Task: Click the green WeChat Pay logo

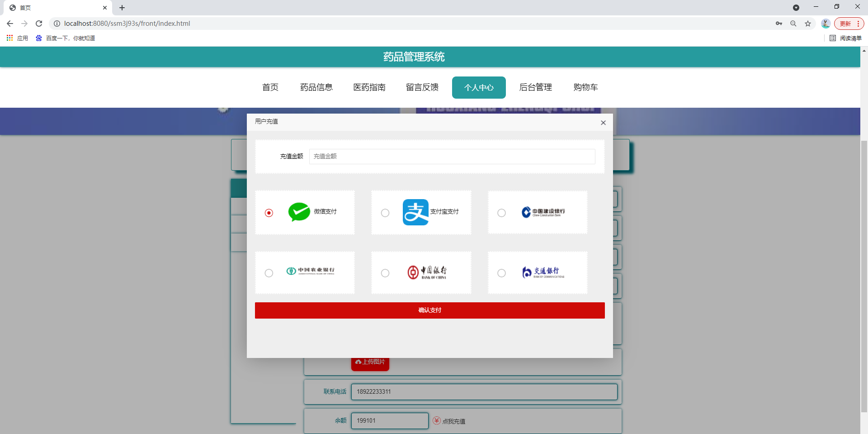Action: [x=299, y=212]
